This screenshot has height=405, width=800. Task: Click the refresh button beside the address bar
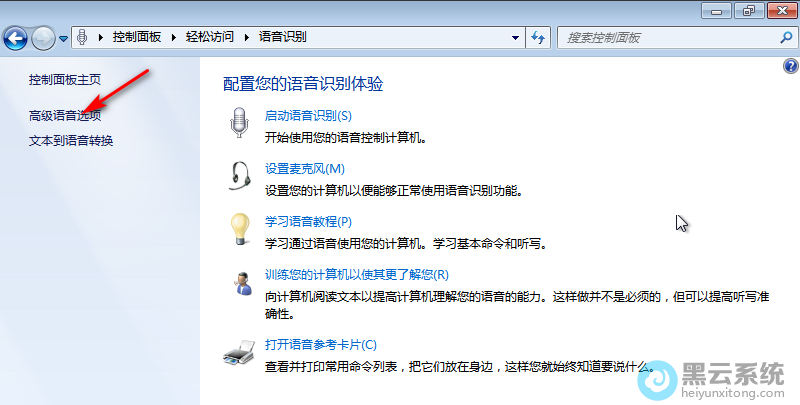click(538, 38)
